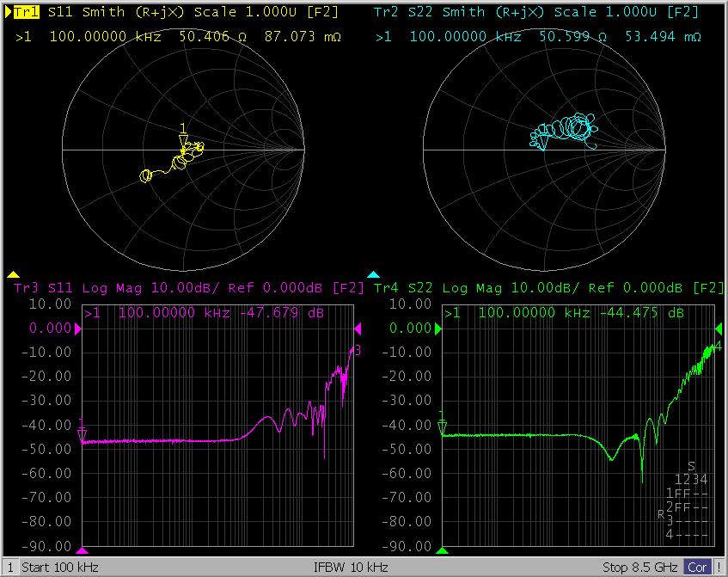Click the green triangle below Tr4 plot

tap(443, 550)
